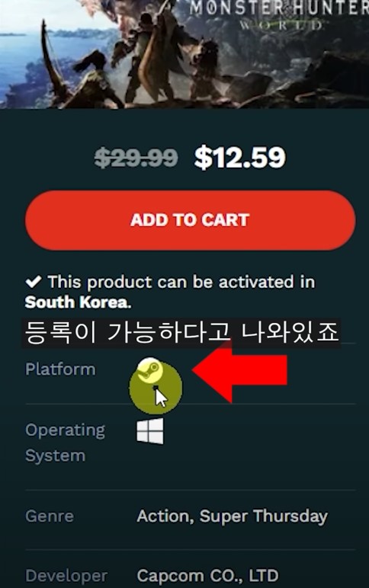
Task: Open the Capcom CO., LTD developer link
Action: (x=207, y=576)
